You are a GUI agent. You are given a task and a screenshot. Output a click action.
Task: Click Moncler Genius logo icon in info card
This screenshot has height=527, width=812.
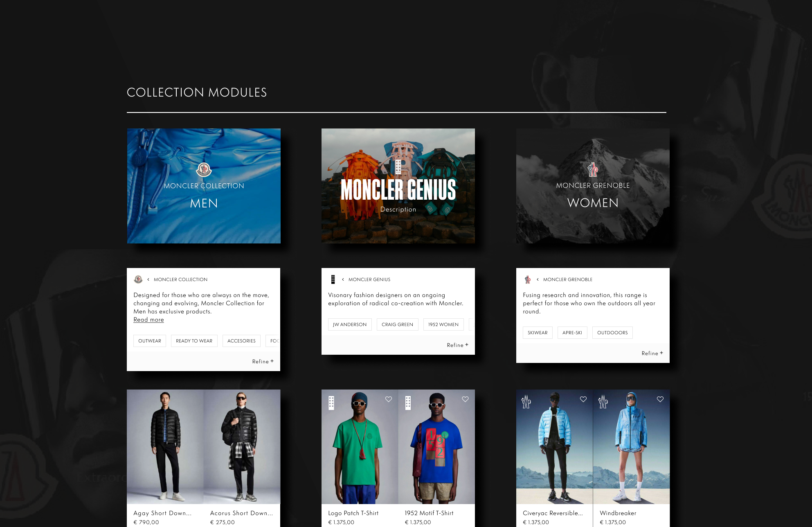click(333, 279)
